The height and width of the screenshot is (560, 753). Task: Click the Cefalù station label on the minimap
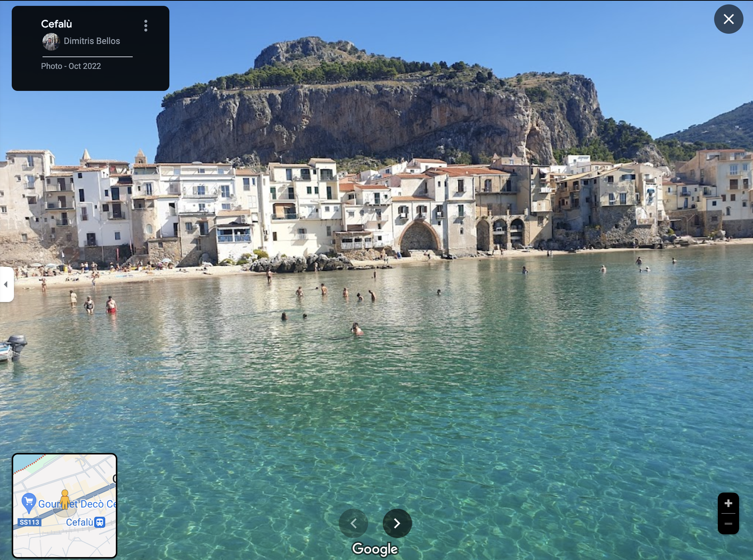tap(79, 522)
